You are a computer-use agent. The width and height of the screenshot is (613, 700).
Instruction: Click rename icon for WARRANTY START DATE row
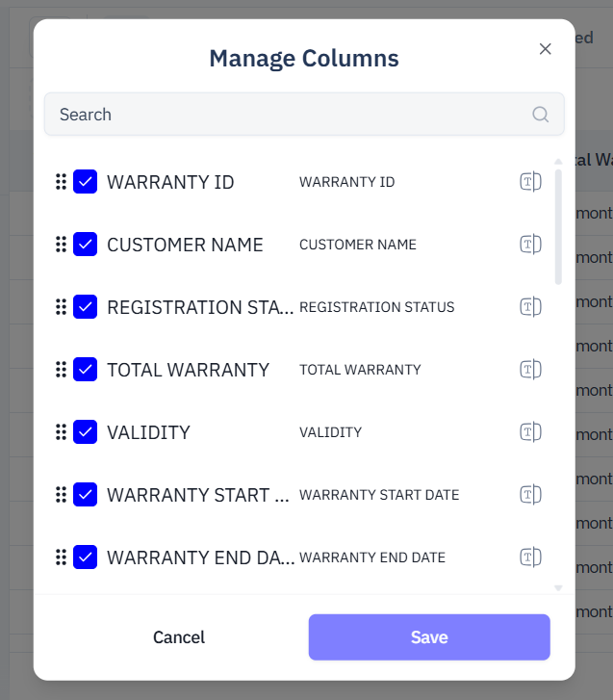[x=530, y=494]
